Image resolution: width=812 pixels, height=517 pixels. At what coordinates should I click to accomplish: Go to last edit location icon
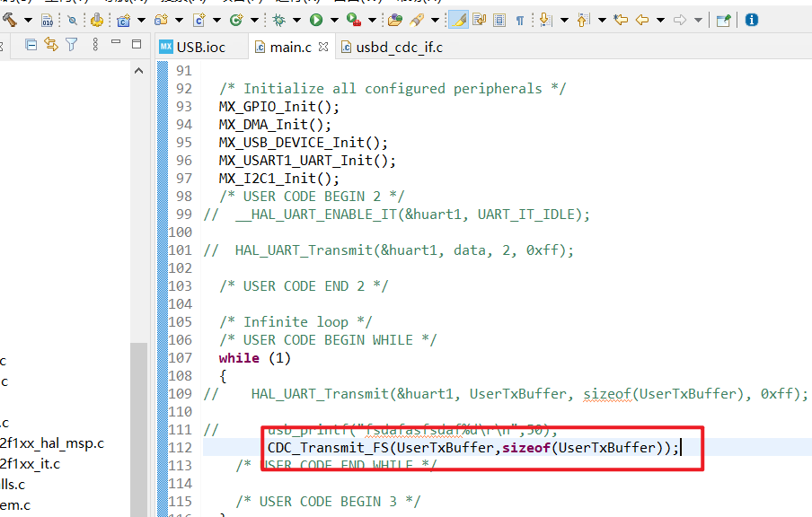(x=621, y=20)
